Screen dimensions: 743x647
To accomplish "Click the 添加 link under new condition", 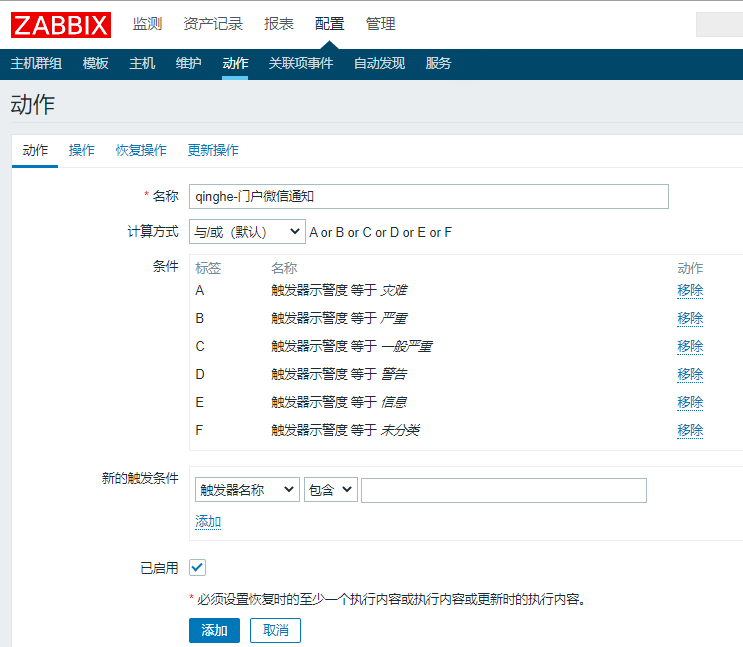I will [208, 521].
